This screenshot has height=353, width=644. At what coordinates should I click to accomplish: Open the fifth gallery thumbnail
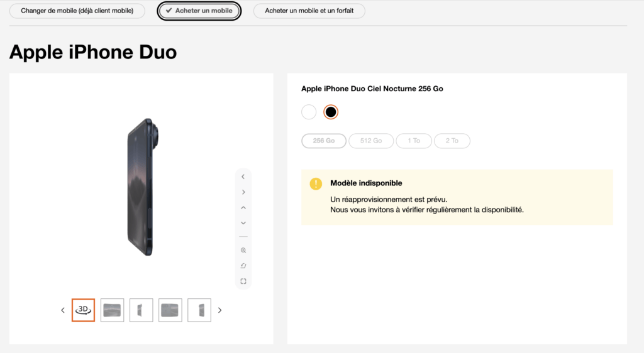coord(199,310)
